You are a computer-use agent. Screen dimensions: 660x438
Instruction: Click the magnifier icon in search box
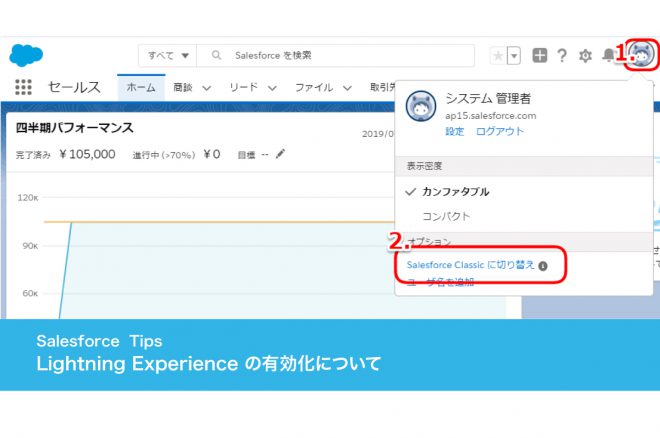216,55
